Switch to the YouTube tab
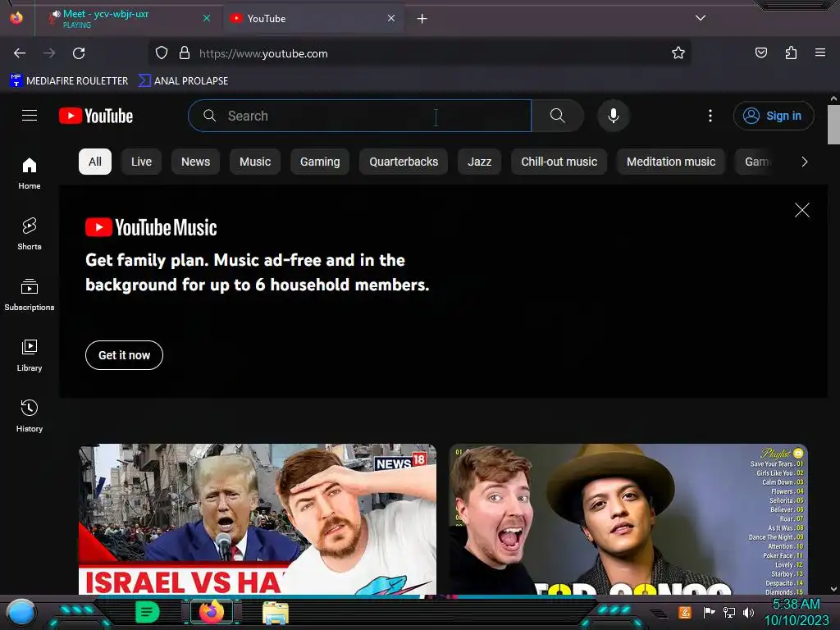Viewport: 840px width, 630px height. (313, 19)
